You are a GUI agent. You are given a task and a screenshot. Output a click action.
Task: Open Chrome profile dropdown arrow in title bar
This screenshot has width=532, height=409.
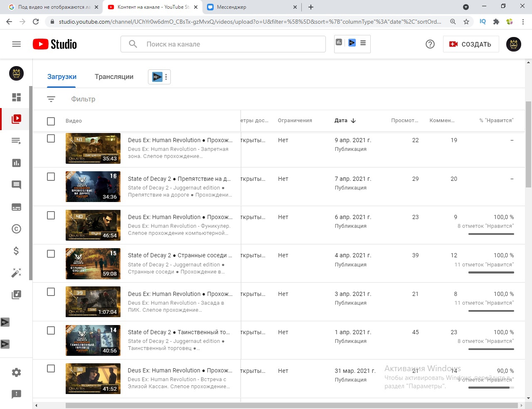click(466, 7)
